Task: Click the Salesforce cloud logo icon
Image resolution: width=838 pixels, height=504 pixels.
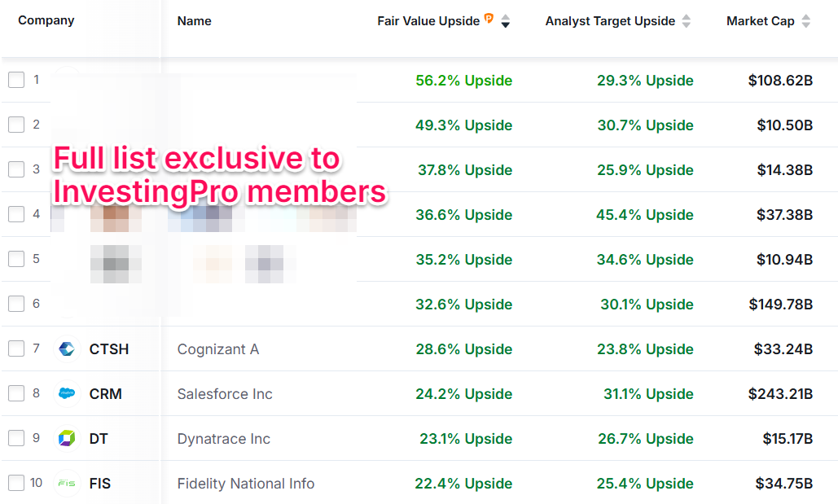Action: click(x=66, y=393)
